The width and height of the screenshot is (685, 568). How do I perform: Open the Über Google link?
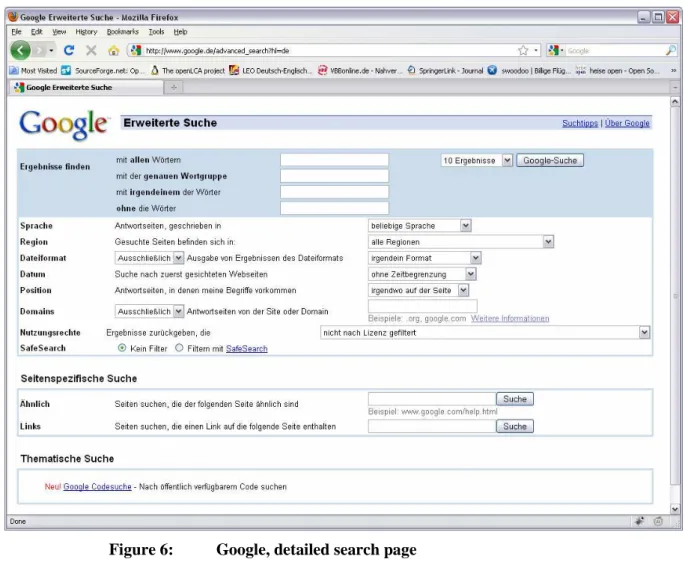point(627,123)
